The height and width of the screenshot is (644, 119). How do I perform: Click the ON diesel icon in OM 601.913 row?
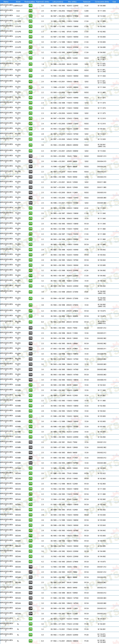coord(30,156)
